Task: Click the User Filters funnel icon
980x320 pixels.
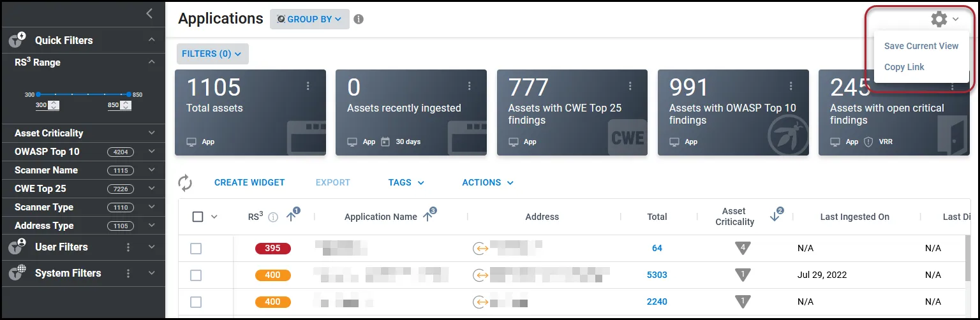Action: click(x=17, y=247)
